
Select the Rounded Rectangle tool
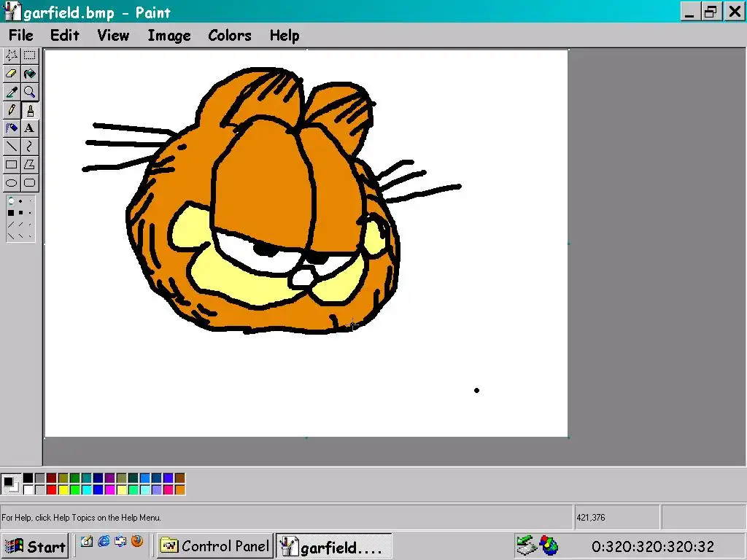click(x=29, y=183)
